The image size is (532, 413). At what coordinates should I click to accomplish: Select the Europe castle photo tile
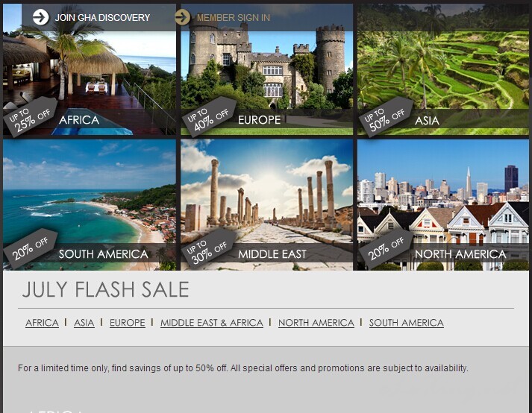coord(266,69)
